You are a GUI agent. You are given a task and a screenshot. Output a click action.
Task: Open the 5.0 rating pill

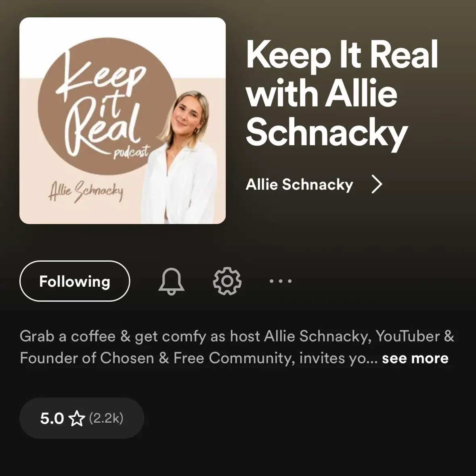click(x=82, y=418)
